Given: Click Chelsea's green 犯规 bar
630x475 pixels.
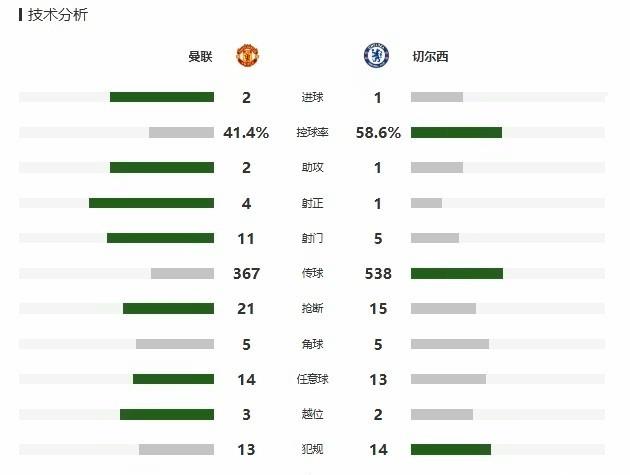Looking at the screenshot, I should click(x=450, y=449).
